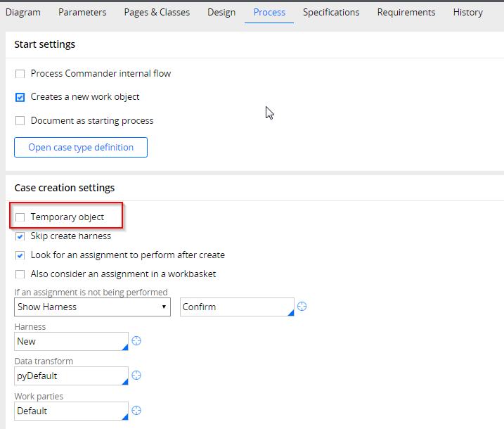The width and height of the screenshot is (504, 429).
Task: Open the Default work parties crosshair icon
Action: pyautogui.click(x=136, y=410)
